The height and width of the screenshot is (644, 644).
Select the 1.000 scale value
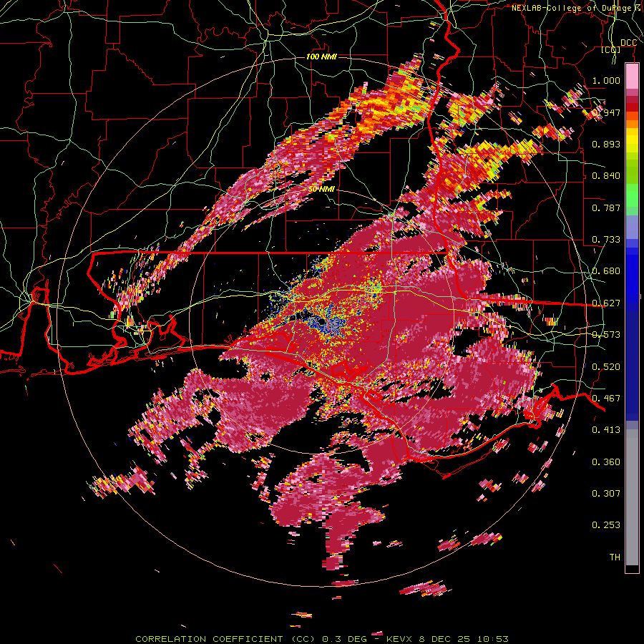[x=606, y=80]
